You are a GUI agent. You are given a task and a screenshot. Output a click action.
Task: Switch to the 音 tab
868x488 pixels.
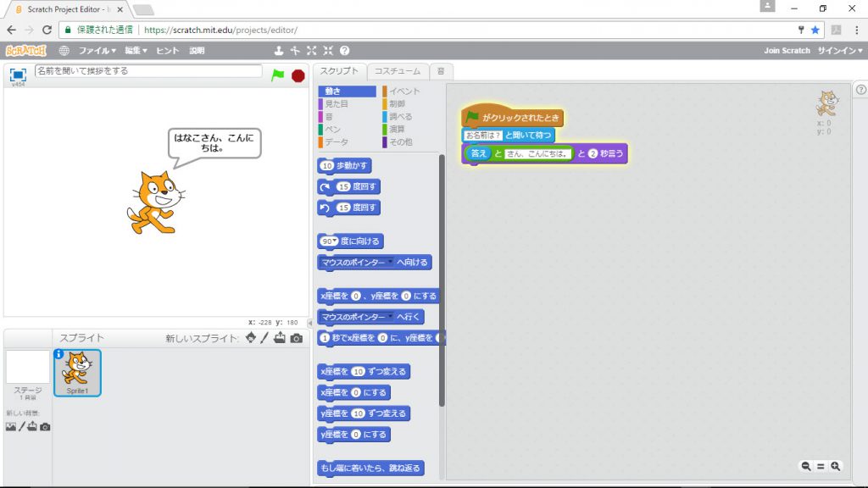441,71
